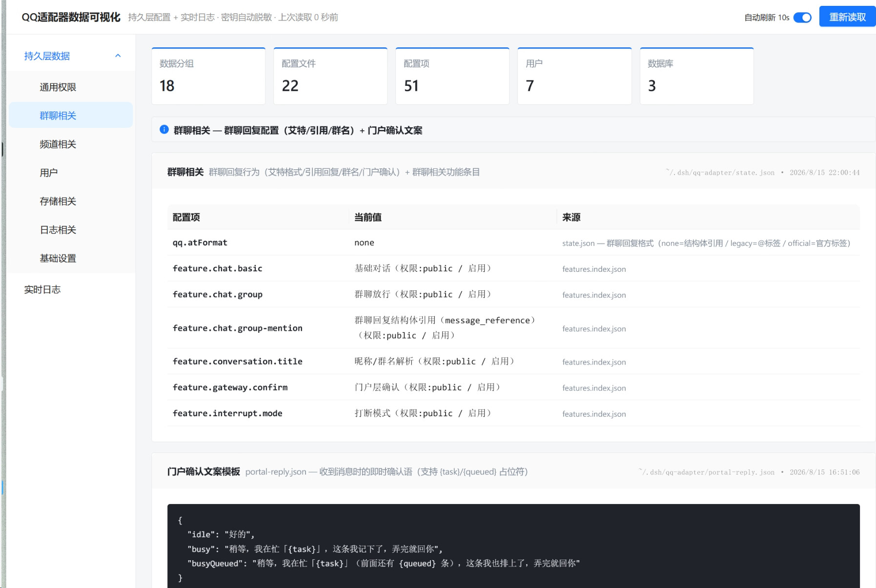876x588 pixels.
Task: Open the 用户 sidebar menu item
Action: tap(71, 172)
